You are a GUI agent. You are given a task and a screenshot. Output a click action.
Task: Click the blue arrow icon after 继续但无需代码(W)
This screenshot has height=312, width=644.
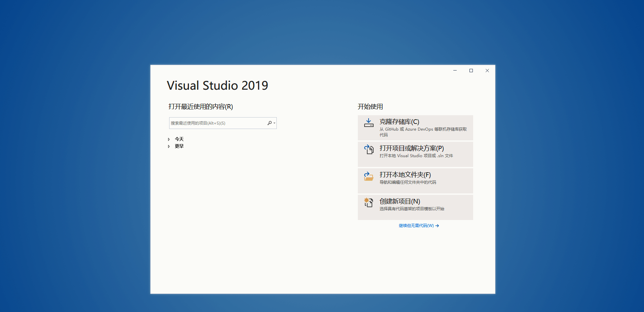[x=438, y=226]
